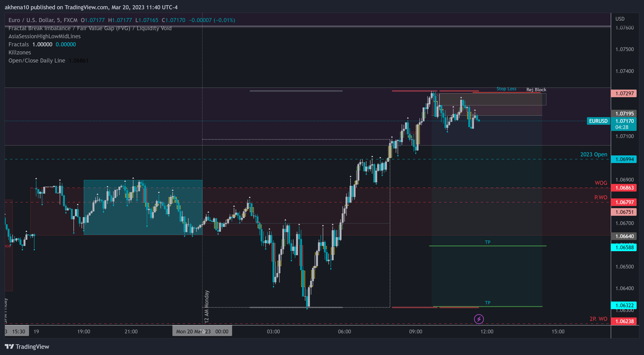Click the 1.06640 price axis label
The width and height of the screenshot is (644, 355).
click(624, 236)
